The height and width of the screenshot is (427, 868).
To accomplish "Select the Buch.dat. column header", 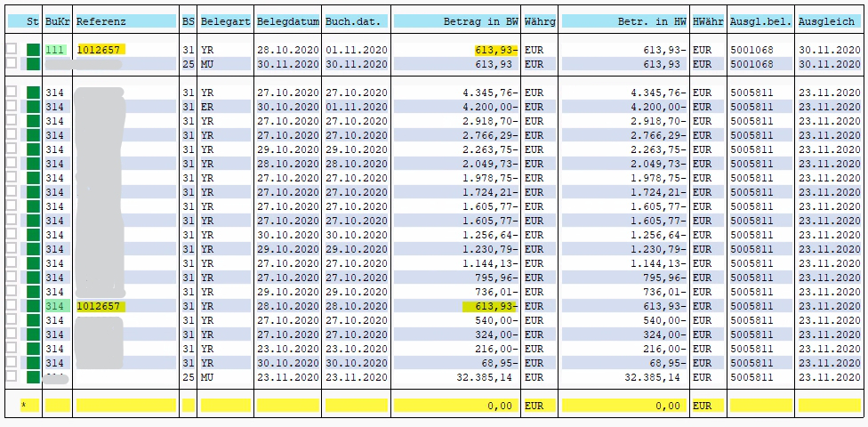I will [x=355, y=20].
